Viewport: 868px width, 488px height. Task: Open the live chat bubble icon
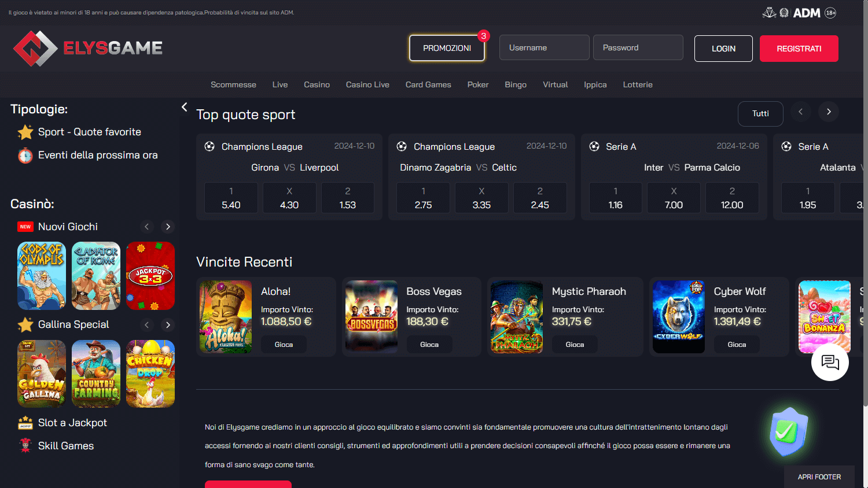coord(830,363)
